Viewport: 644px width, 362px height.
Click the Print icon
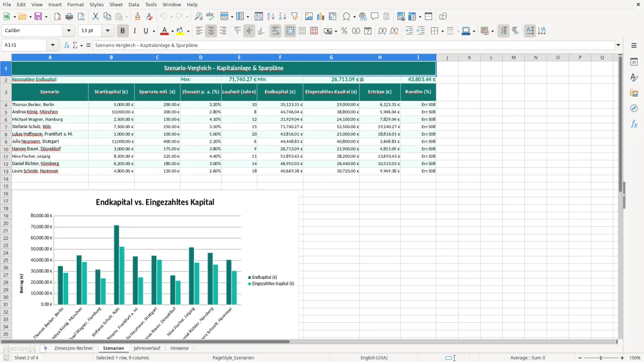69,17
